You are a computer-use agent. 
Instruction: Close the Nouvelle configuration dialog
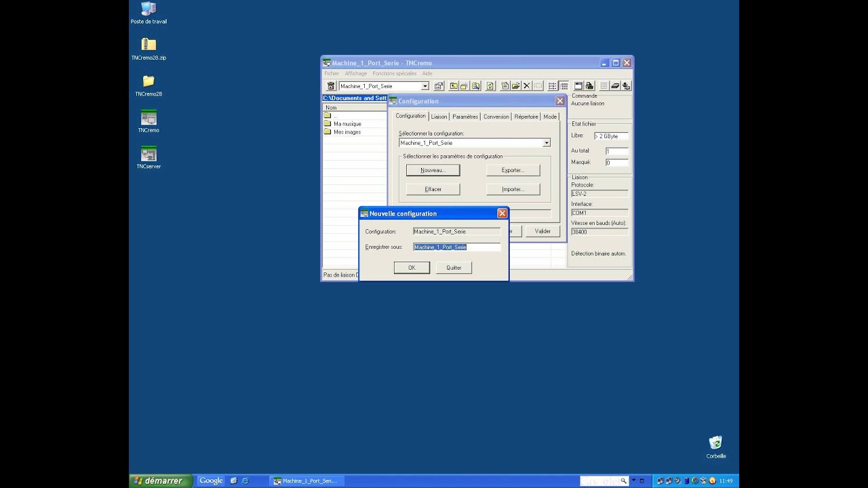coord(502,213)
